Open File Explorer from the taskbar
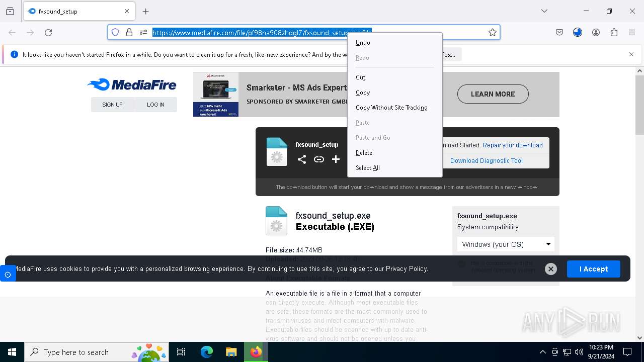The image size is (644, 362). tap(231, 352)
